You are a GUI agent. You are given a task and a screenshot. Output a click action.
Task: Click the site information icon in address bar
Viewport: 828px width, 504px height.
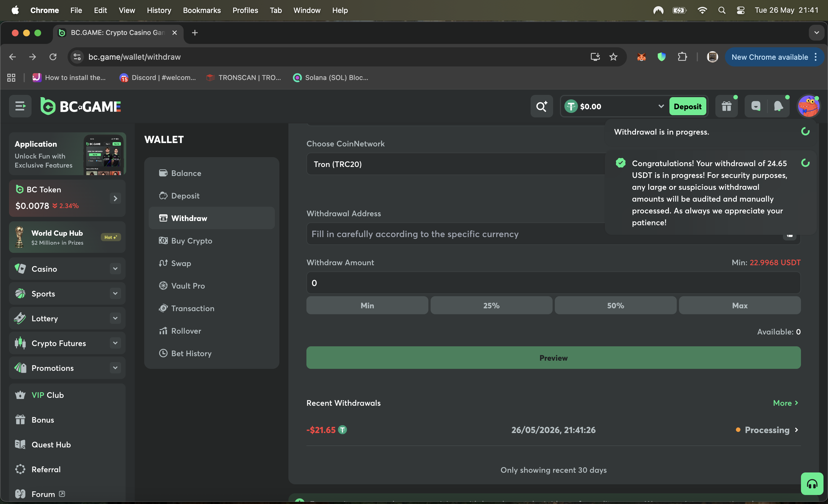[x=77, y=57]
